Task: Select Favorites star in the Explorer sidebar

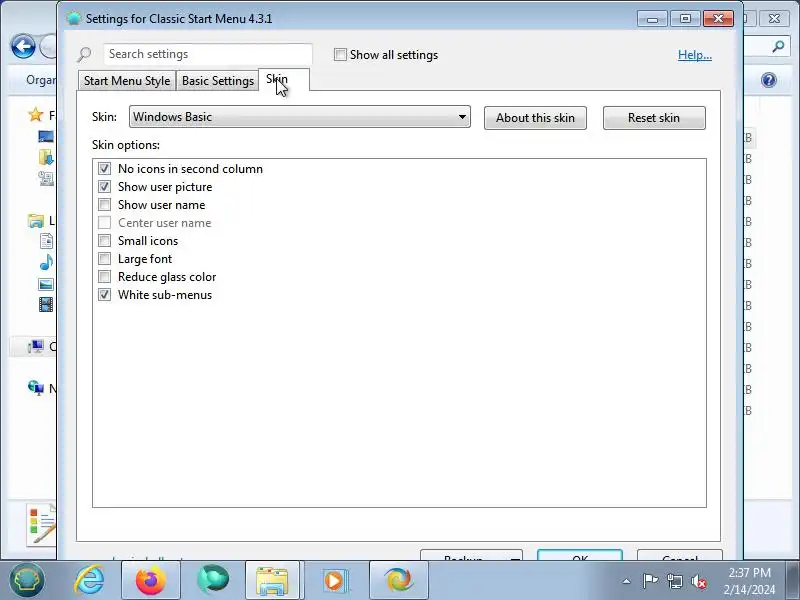Action: tap(35, 115)
